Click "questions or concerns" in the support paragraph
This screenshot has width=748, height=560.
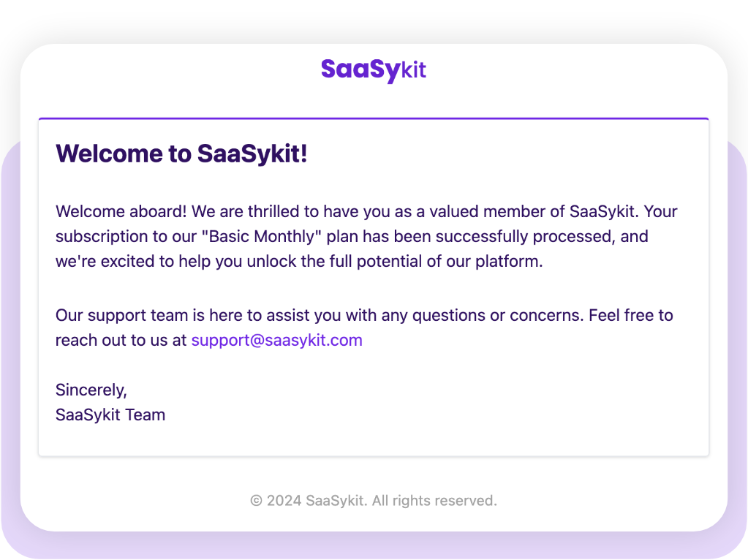click(494, 316)
